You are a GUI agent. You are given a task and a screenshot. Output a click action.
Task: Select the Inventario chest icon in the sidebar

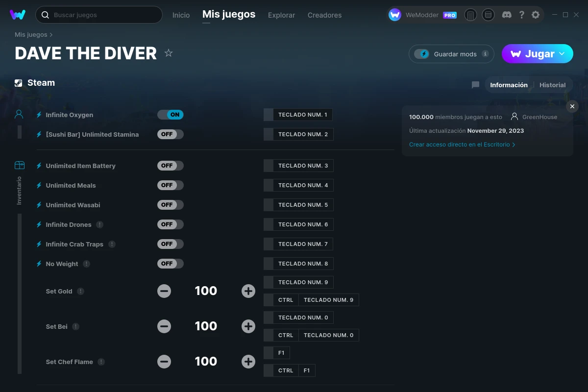coord(19,165)
